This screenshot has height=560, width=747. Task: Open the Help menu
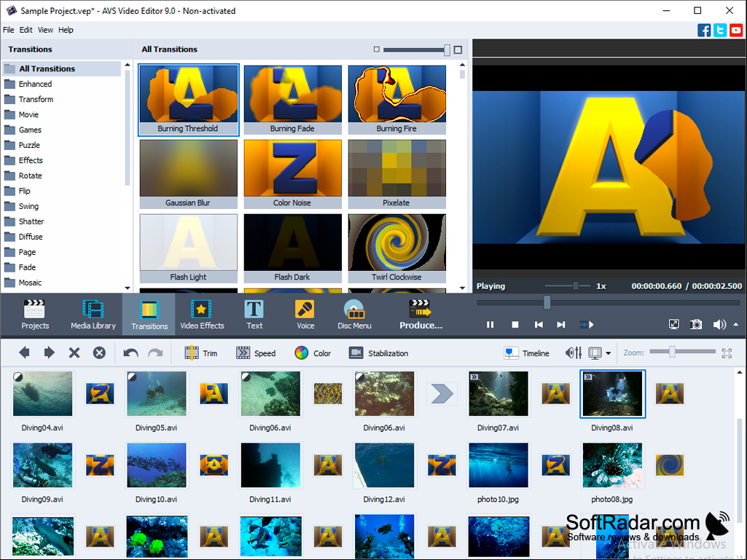coord(66,30)
